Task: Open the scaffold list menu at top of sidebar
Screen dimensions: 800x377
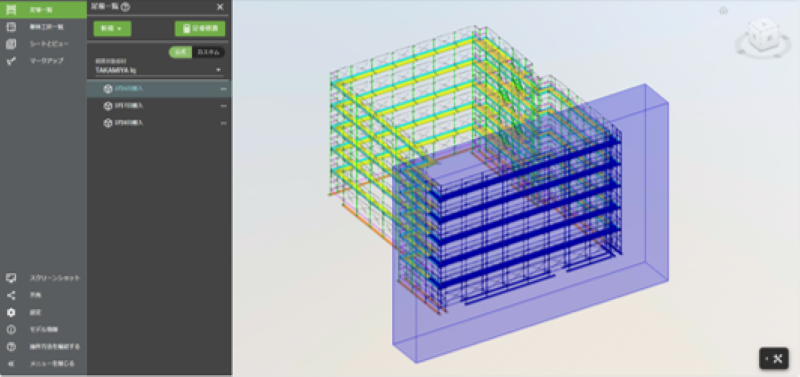Action: [43, 10]
